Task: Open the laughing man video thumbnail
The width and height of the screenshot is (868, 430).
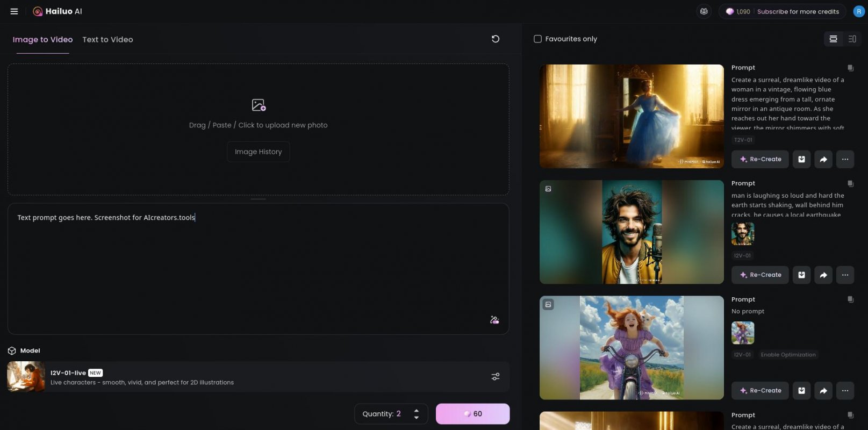Action: [x=632, y=232]
